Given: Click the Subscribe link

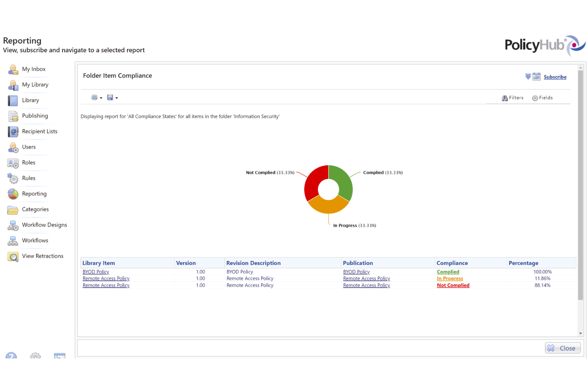Looking at the screenshot, I should tap(555, 77).
